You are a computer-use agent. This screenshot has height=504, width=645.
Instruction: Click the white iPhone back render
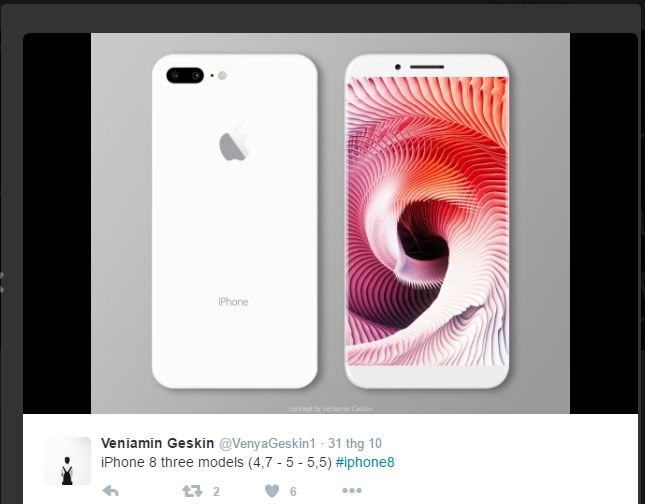tap(235, 221)
